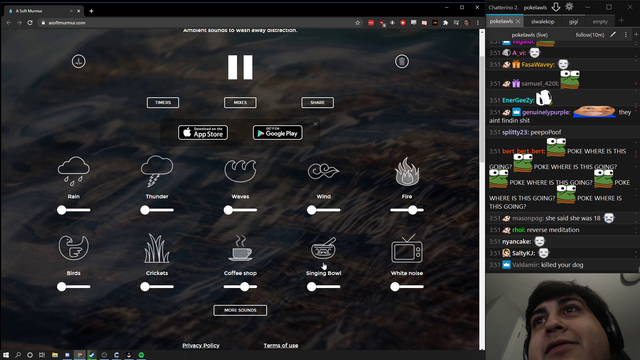Toggle the Singing Bowl sound icon
The height and width of the screenshot is (360, 640).
324,248
